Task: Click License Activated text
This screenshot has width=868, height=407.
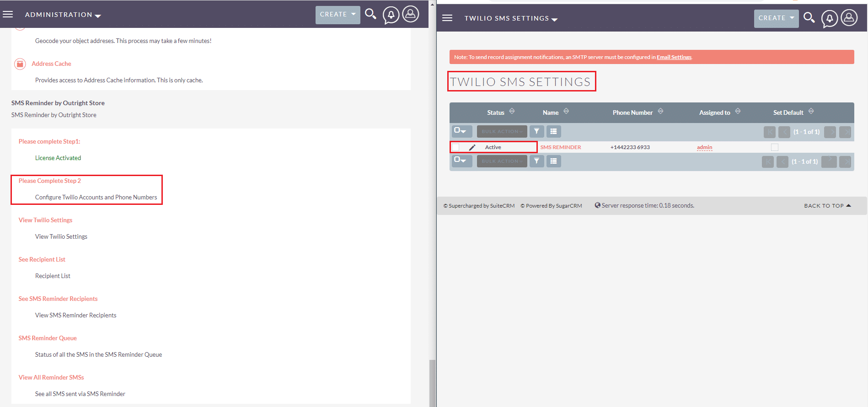Action: point(58,158)
